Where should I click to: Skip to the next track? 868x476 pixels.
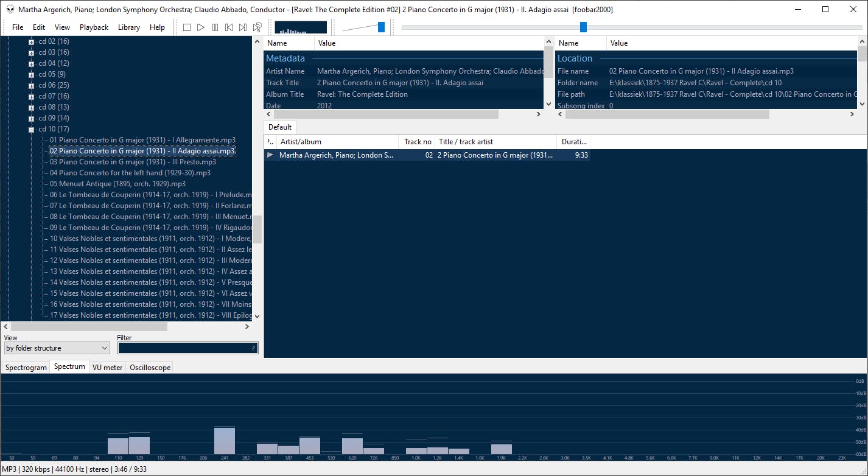243,27
